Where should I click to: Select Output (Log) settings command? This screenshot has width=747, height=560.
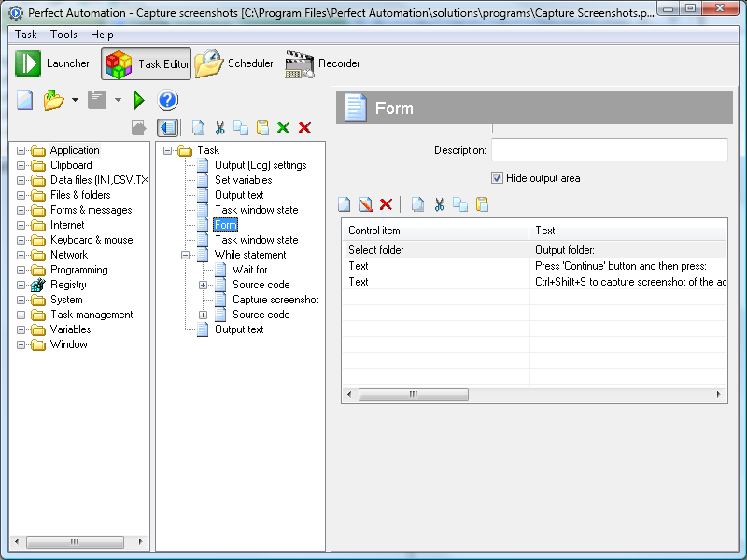pyautogui.click(x=261, y=165)
